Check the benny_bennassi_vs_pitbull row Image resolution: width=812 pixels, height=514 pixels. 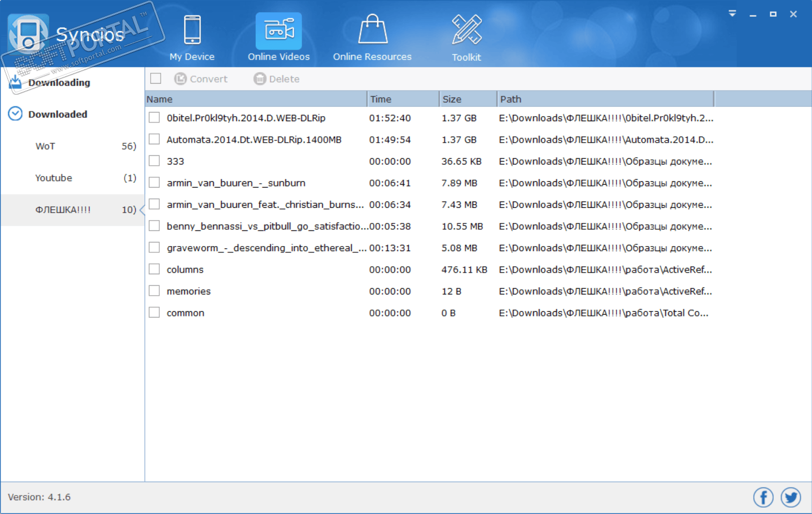(x=154, y=226)
